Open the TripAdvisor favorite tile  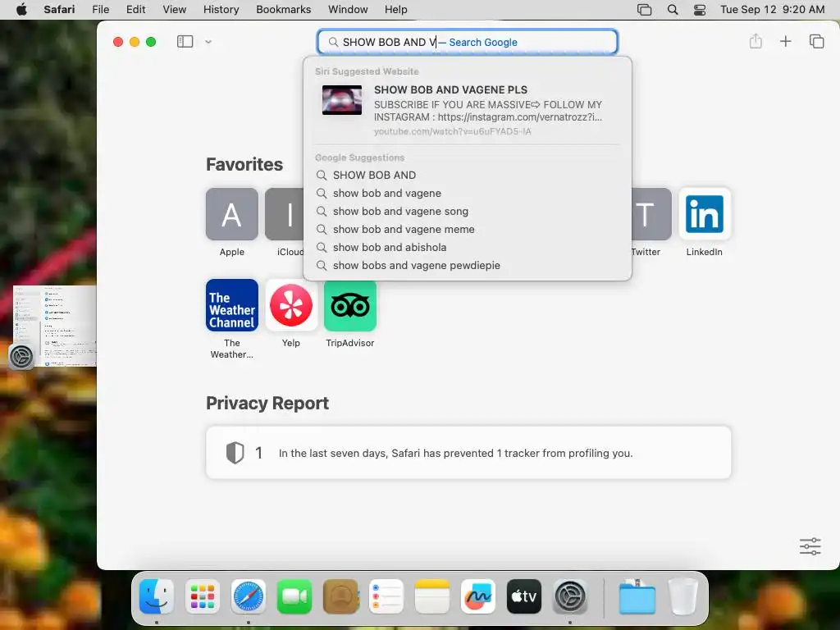[x=349, y=305]
